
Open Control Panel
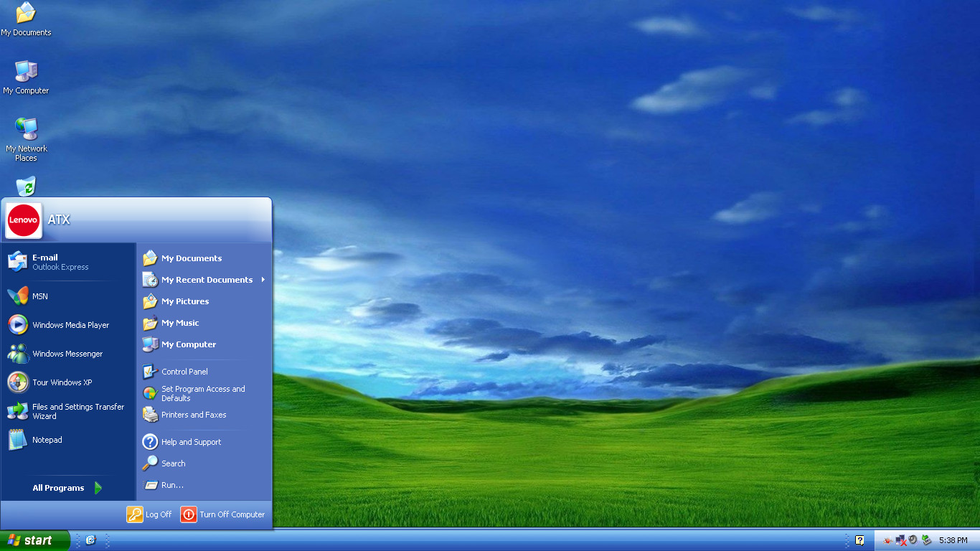pyautogui.click(x=204, y=372)
